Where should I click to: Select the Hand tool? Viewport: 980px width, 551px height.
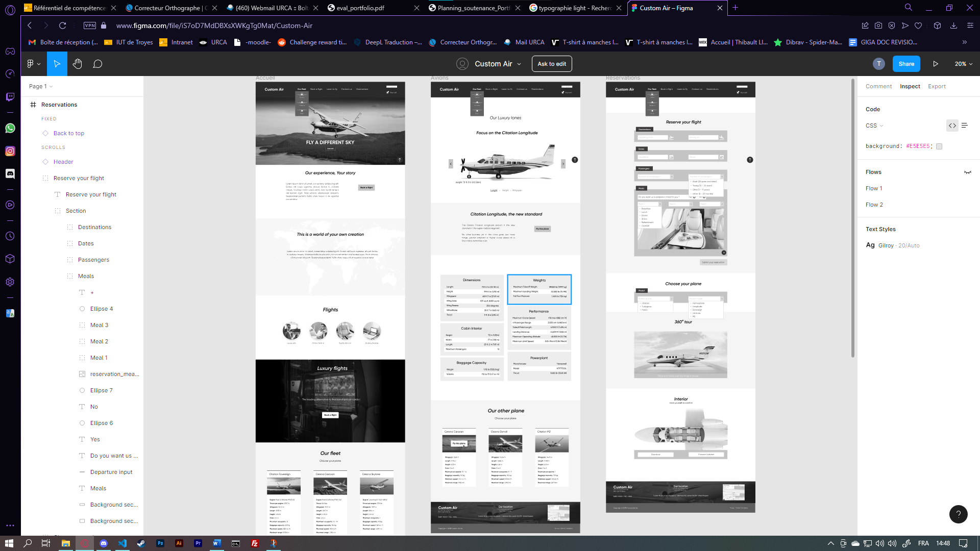(77, 64)
